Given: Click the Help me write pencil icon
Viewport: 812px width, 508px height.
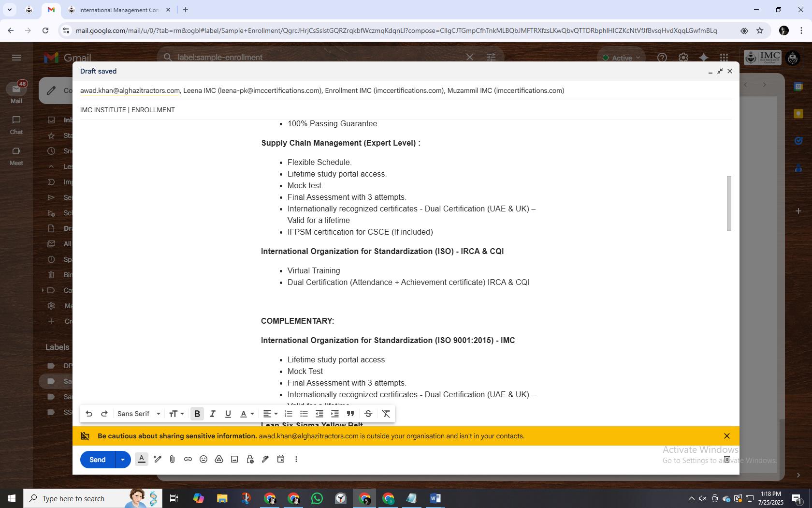Looking at the screenshot, I should [x=157, y=460].
